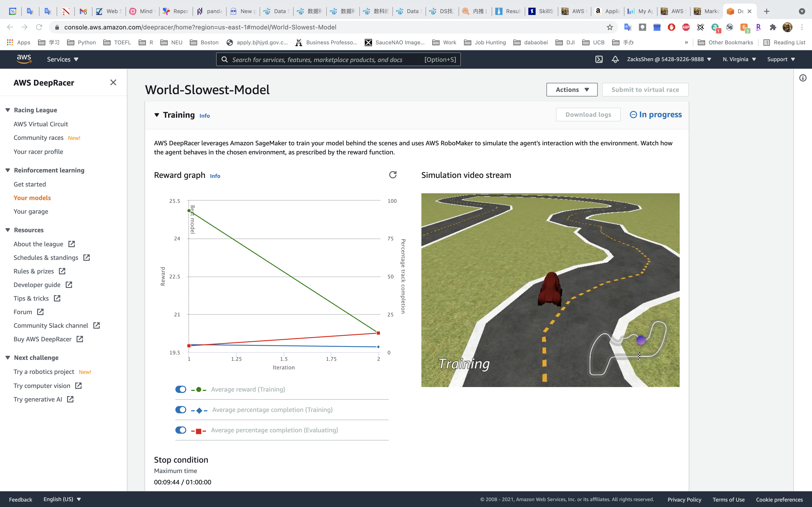Open the Services menu
Viewport: 812px width, 507px height.
[x=62, y=59]
